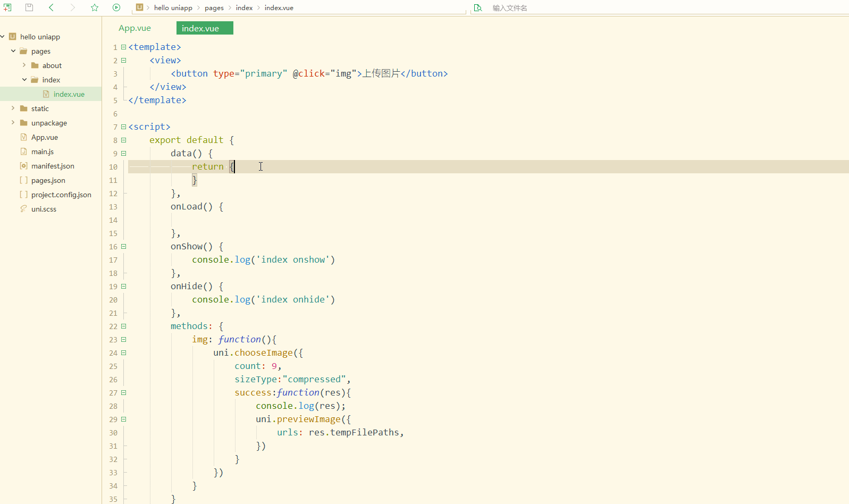Open index.vue in the file tree
849x504 pixels.
point(69,94)
